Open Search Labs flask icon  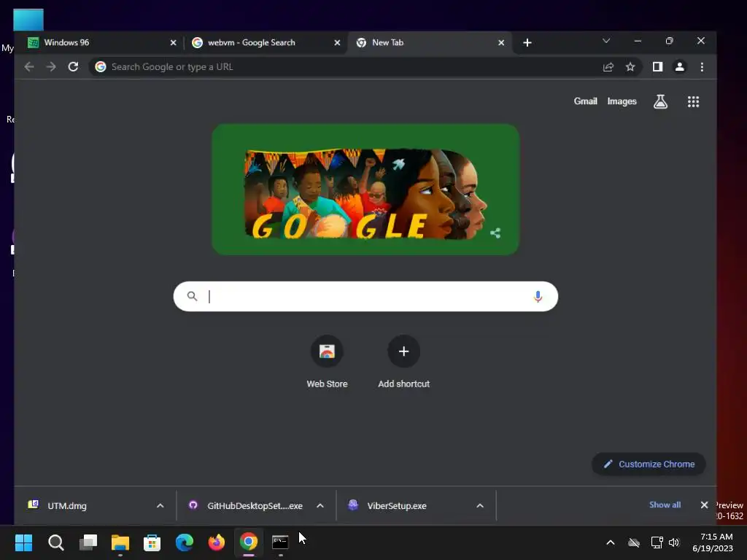coord(660,101)
